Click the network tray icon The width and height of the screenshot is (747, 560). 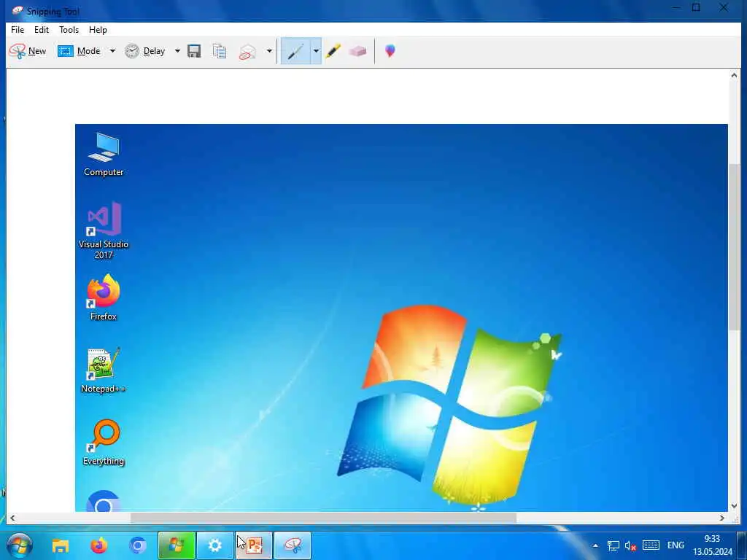(613, 545)
